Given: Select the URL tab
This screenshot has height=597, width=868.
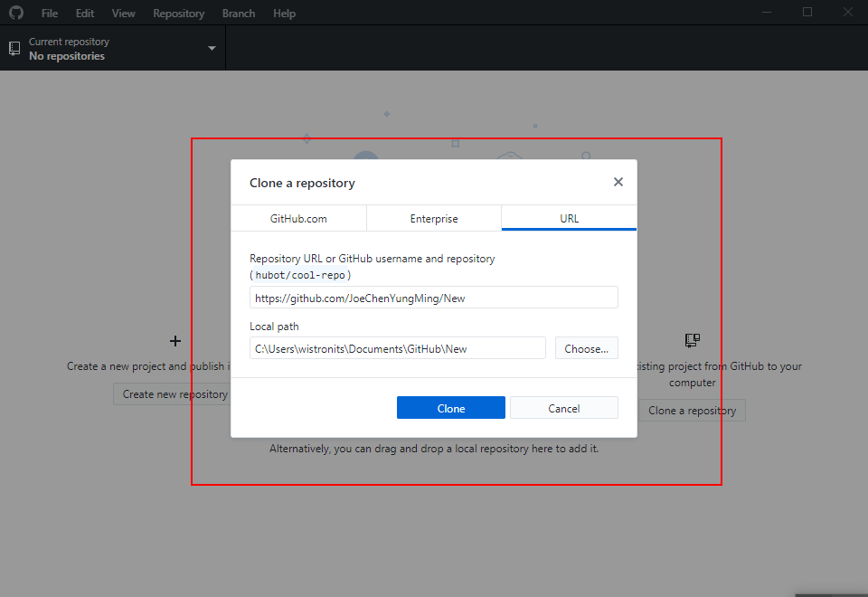Looking at the screenshot, I should pyautogui.click(x=569, y=218).
